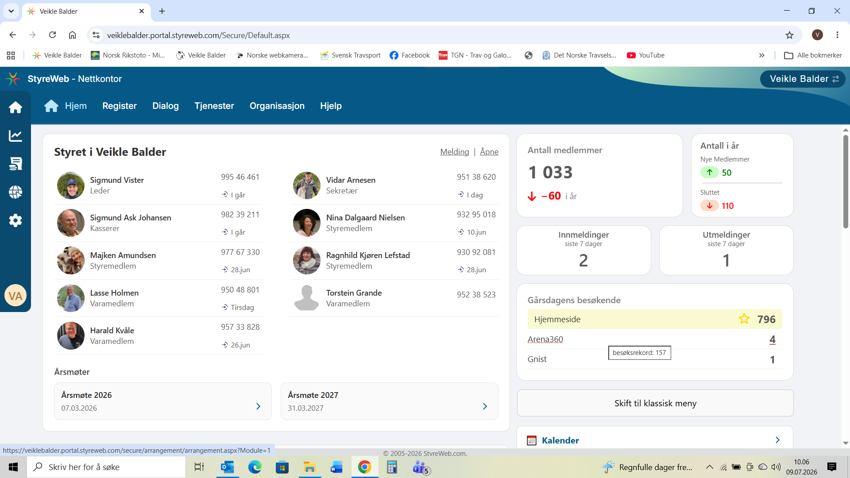
Task: Open Vidar Arnesen's profile photo
Action: (307, 185)
